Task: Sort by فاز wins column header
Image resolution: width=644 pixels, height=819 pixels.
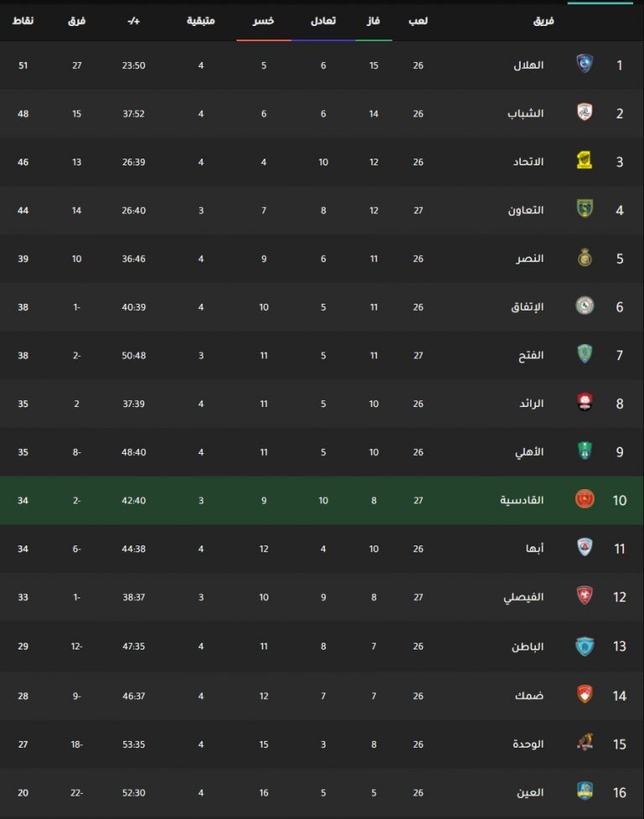Action: (373, 21)
